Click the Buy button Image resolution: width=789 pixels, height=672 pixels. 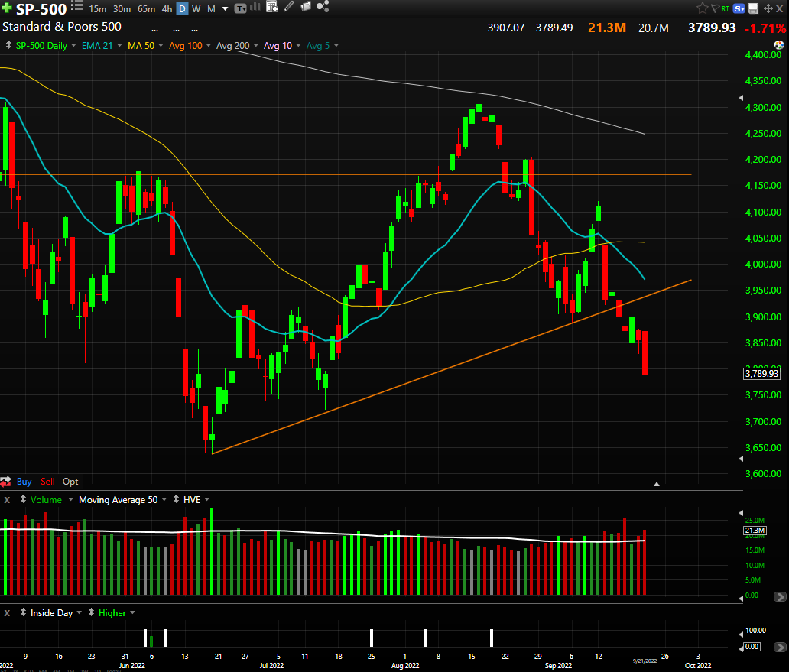(x=24, y=482)
